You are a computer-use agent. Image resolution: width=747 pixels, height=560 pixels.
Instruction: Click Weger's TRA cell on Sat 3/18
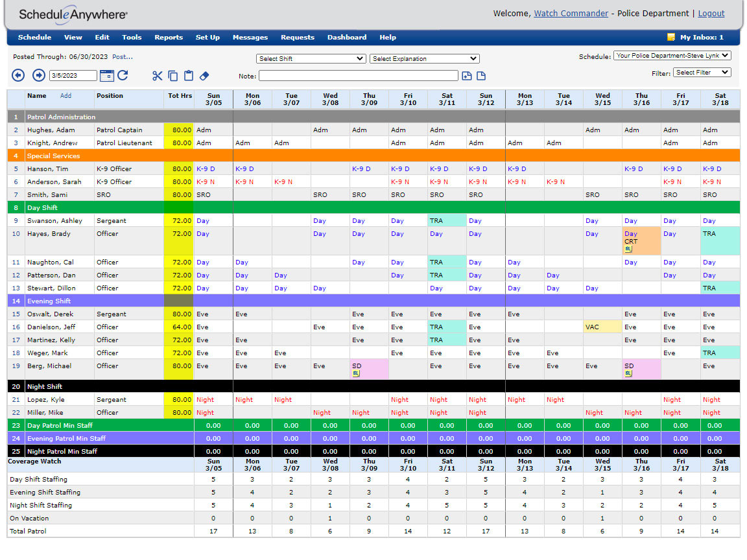[720, 353]
